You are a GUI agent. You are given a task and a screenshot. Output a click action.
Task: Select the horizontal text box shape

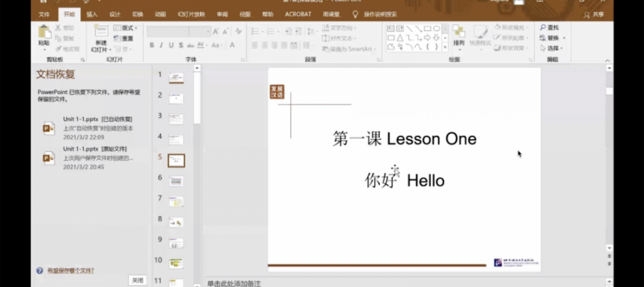click(x=390, y=28)
